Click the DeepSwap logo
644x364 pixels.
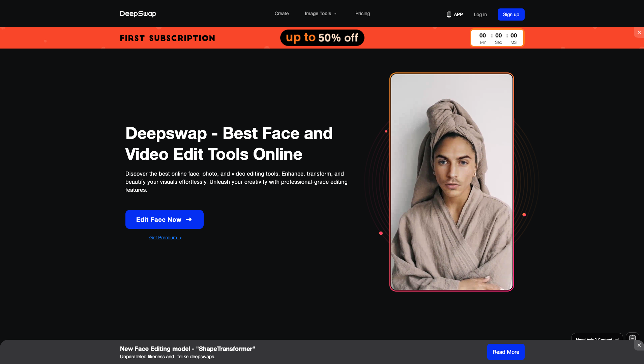138,13
